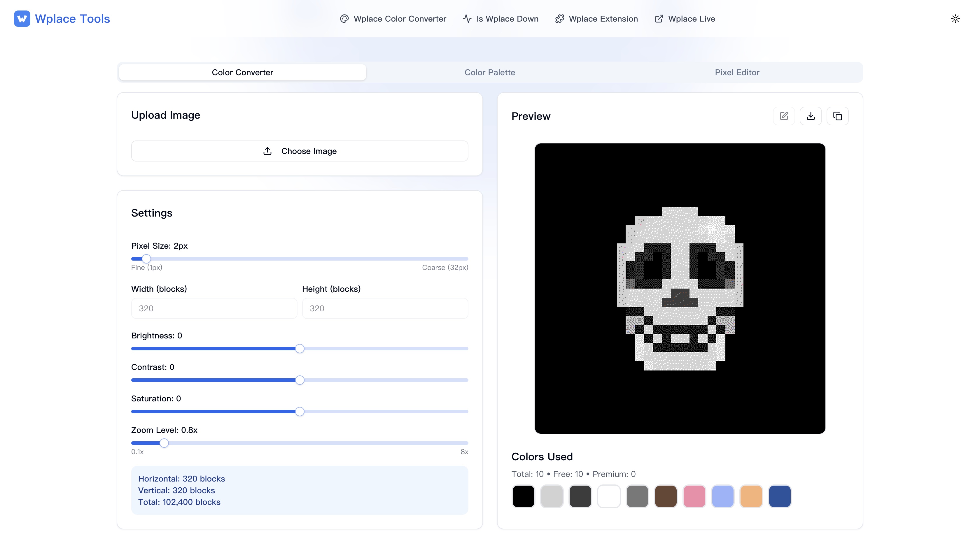Screen dimensions: 980x541
Task: Click the upload arrow inside Choose Image
Action: point(267,150)
